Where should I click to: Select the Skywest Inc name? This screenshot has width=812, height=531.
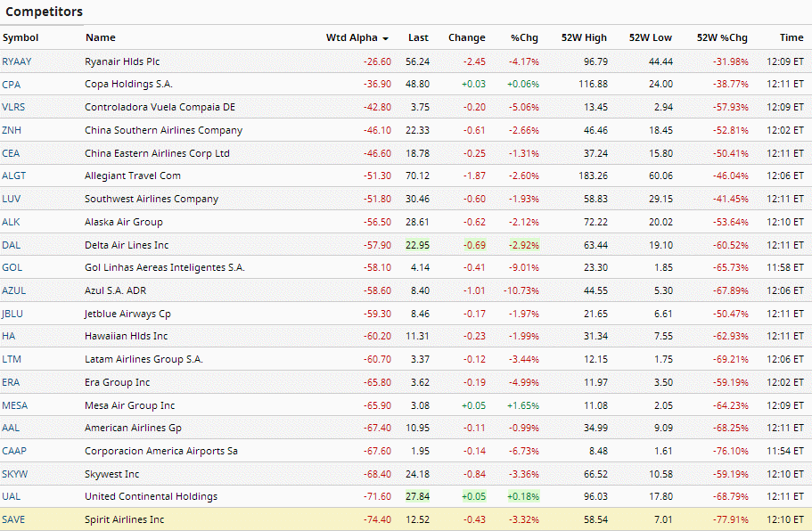(111, 474)
